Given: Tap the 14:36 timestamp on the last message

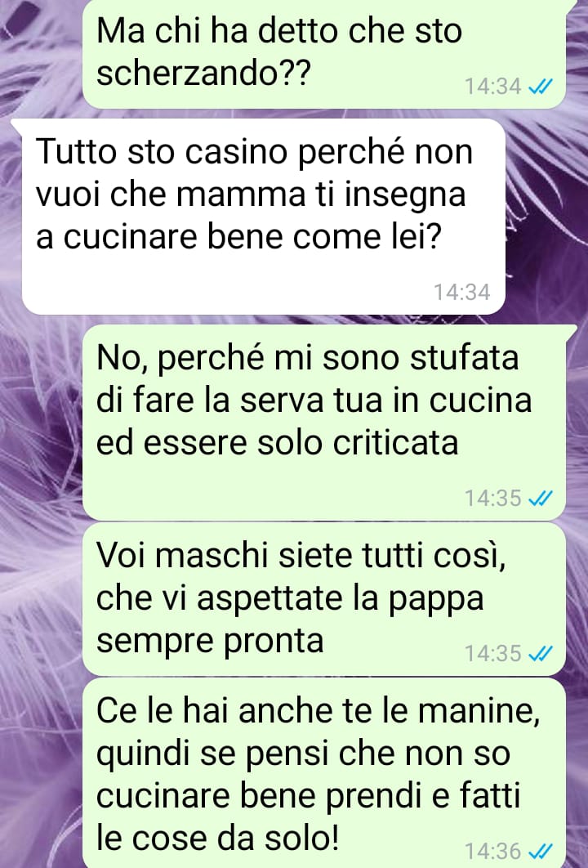Looking at the screenshot, I should [x=492, y=851].
